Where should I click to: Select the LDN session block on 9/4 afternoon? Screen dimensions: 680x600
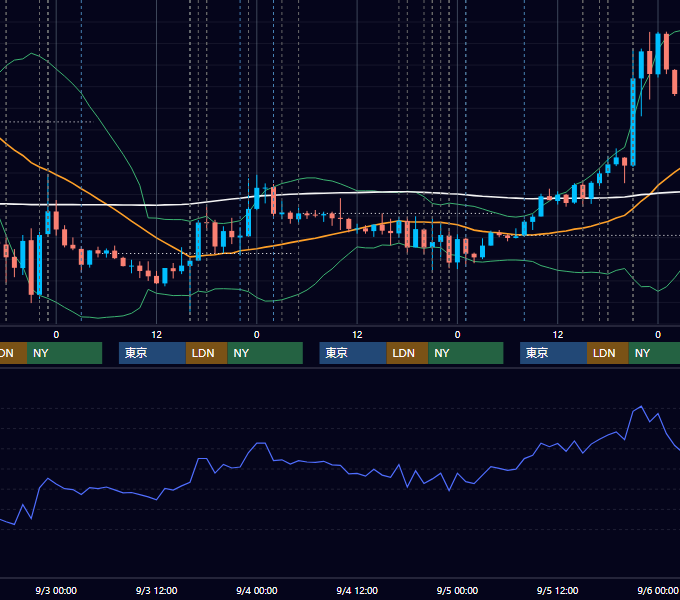click(407, 353)
